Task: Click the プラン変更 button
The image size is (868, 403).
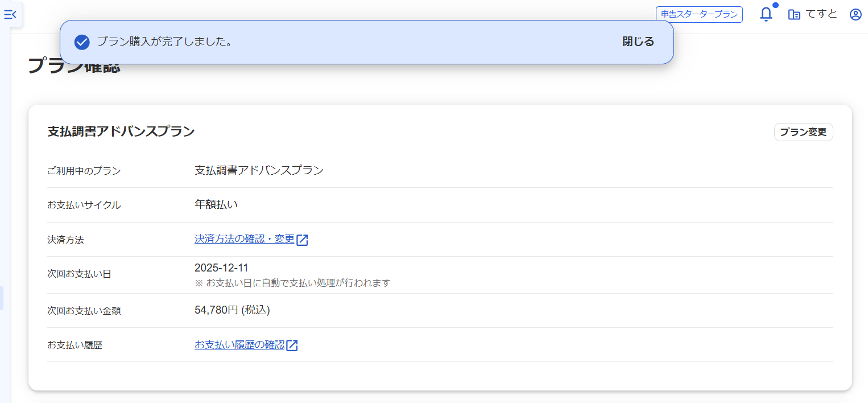Action: click(803, 132)
